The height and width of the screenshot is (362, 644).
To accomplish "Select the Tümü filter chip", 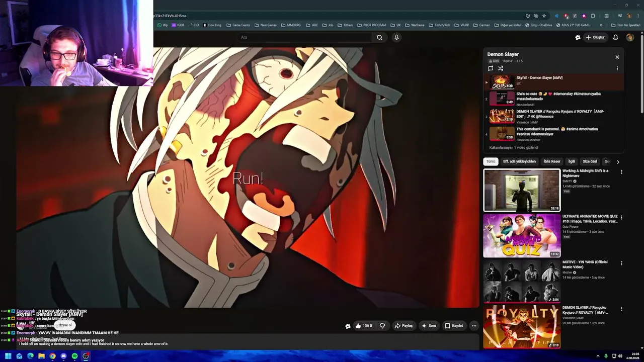I will [491, 161].
